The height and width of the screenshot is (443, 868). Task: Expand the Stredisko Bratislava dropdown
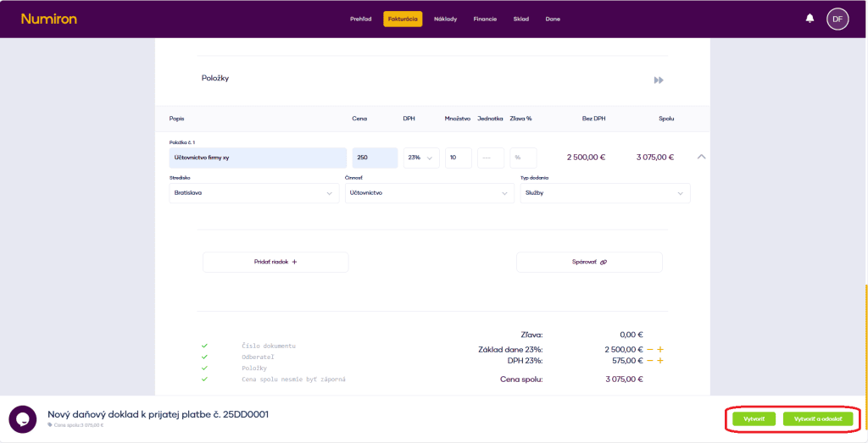[x=253, y=193]
